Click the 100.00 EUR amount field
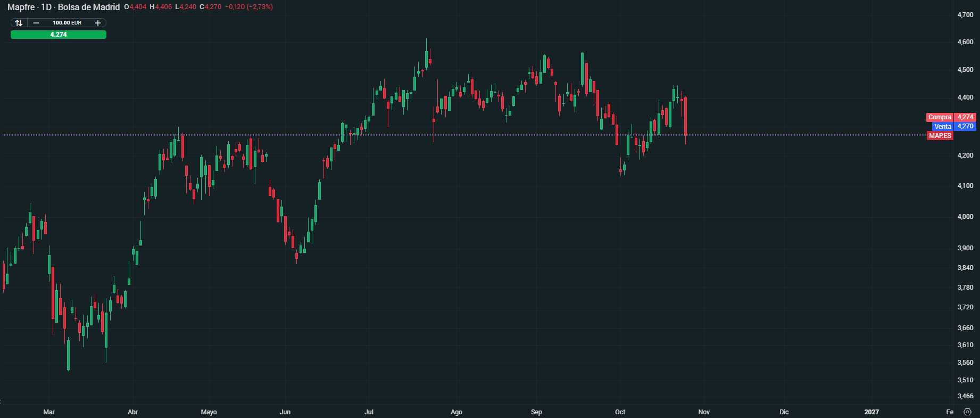This screenshot has height=418, width=980. [67, 23]
